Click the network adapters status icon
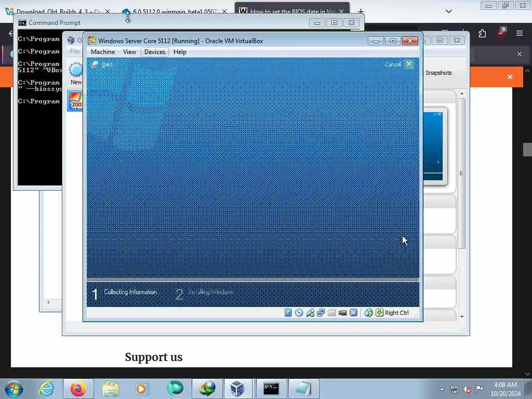This screenshot has height=399, width=532. click(321, 312)
